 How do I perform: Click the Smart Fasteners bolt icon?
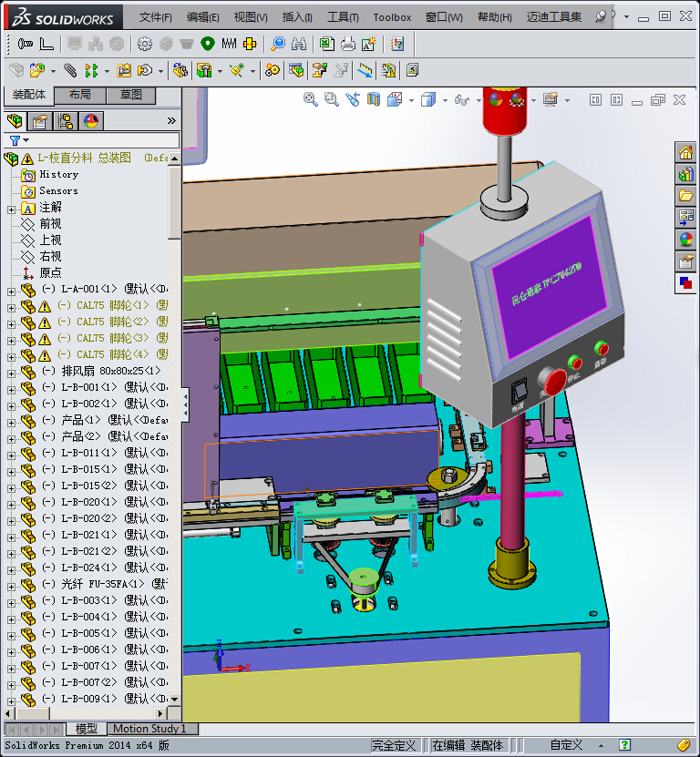click(26, 45)
